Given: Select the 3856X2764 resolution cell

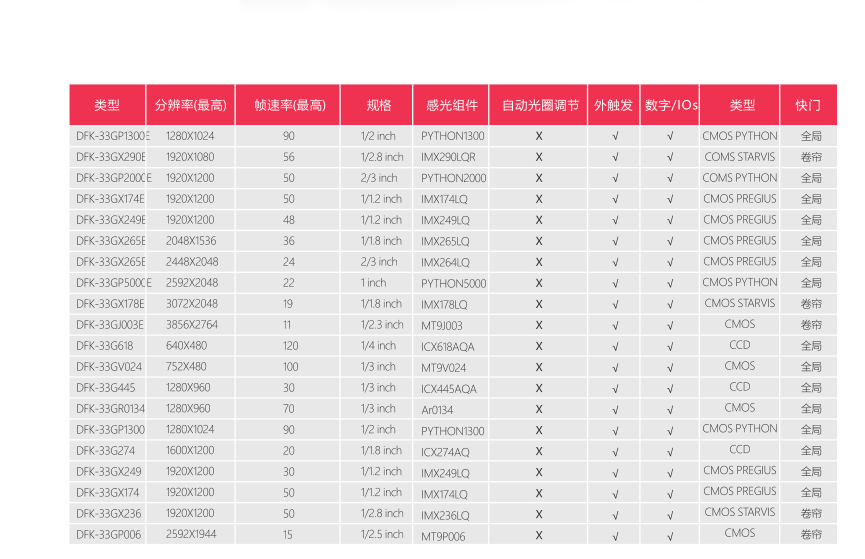Looking at the screenshot, I should click(x=191, y=325).
